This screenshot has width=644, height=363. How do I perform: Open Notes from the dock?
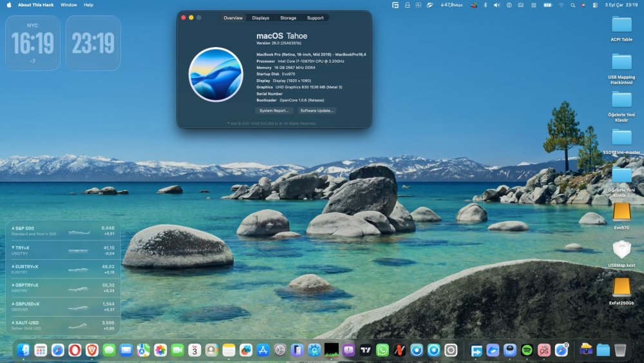tap(229, 350)
